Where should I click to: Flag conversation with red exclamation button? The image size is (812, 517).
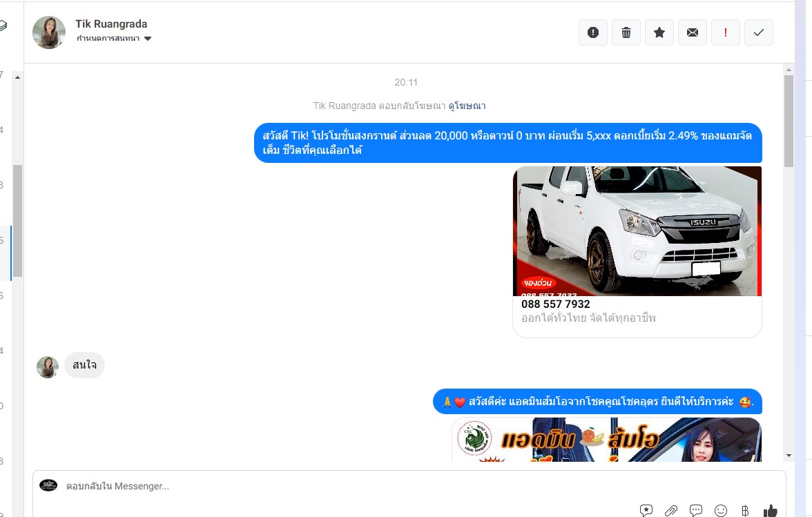[x=726, y=32]
